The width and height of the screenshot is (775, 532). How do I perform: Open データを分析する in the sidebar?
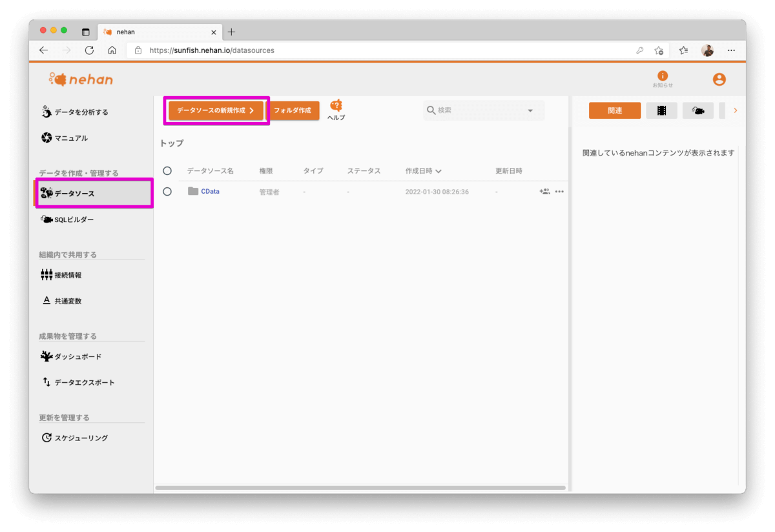point(75,112)
